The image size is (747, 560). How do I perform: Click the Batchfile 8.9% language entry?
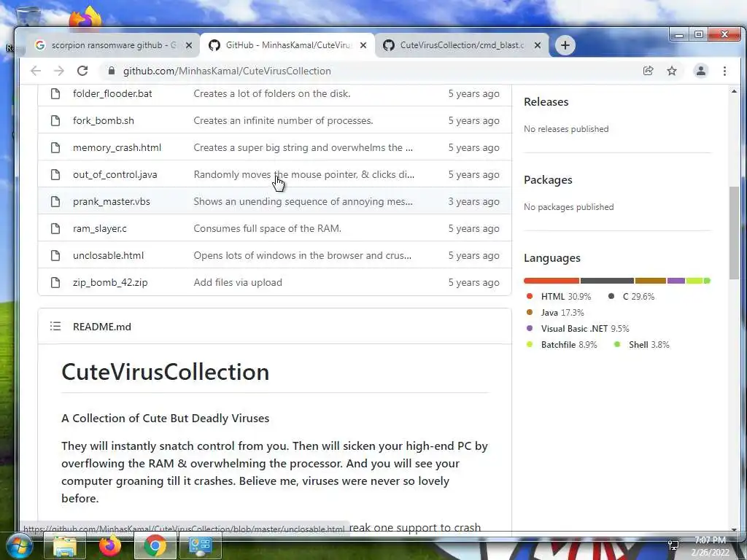(562, 345)
